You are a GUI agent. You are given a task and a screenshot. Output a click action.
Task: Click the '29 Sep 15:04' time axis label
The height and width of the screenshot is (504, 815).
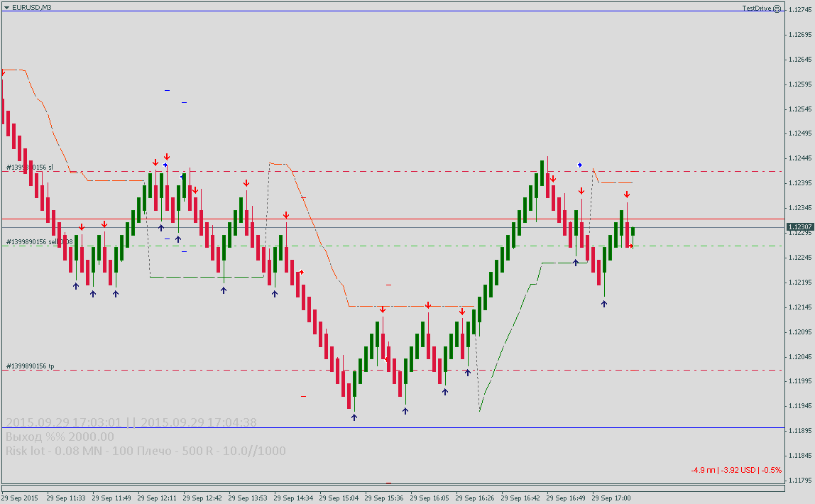[339, 498]
